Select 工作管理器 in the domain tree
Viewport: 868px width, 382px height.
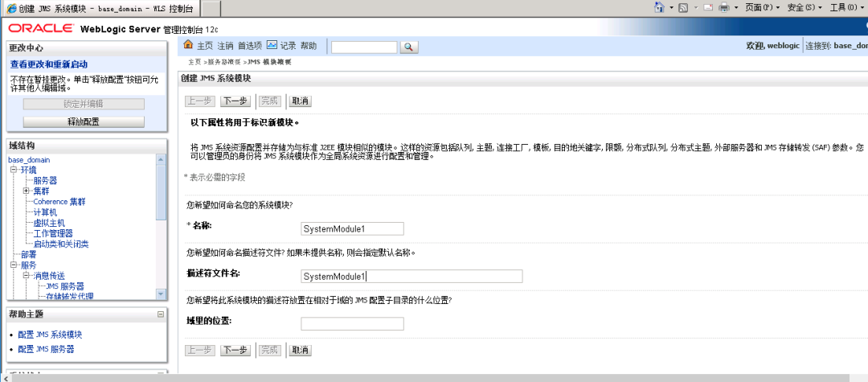click(x=52, y=234)
